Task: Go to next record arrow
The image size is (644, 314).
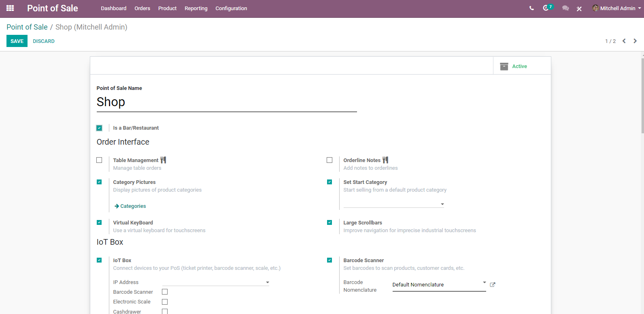Action: 635,41
